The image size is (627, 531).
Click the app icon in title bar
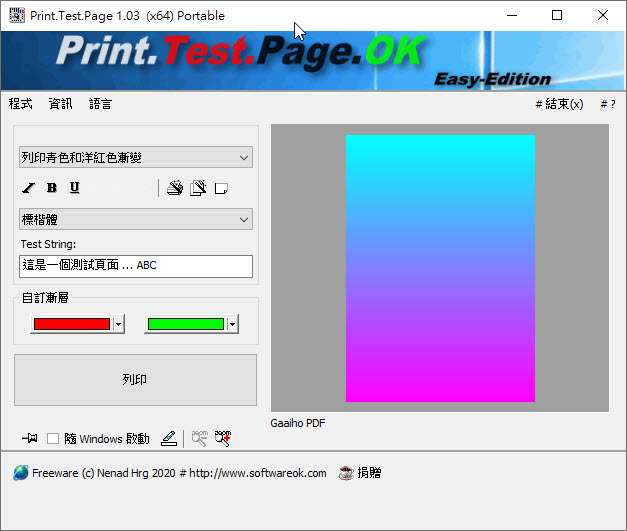coord(17,15)
